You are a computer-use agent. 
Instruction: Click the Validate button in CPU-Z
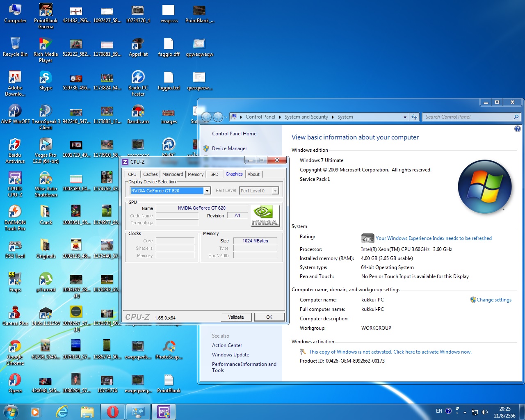point(236,317)
